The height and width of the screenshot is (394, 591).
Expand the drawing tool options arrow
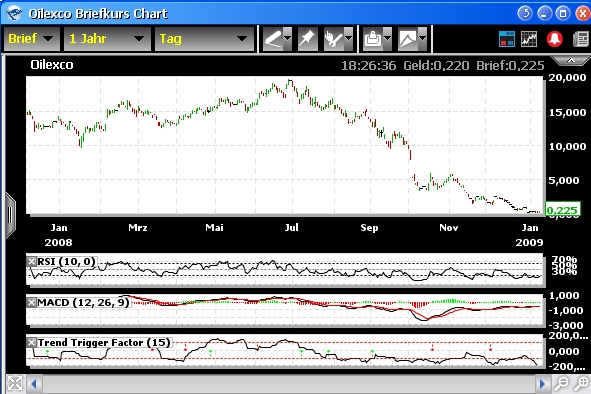pyautogui.click(x=288, y=39)
